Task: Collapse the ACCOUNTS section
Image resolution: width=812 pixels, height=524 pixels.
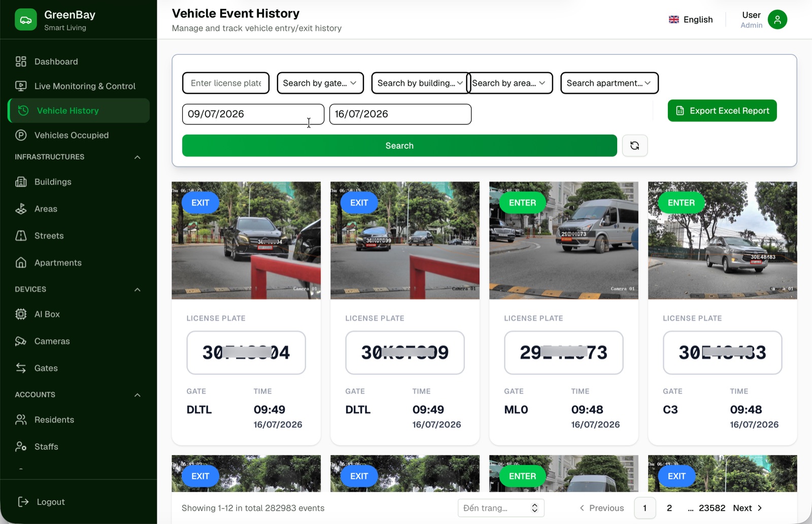Action: click(138, 395)
